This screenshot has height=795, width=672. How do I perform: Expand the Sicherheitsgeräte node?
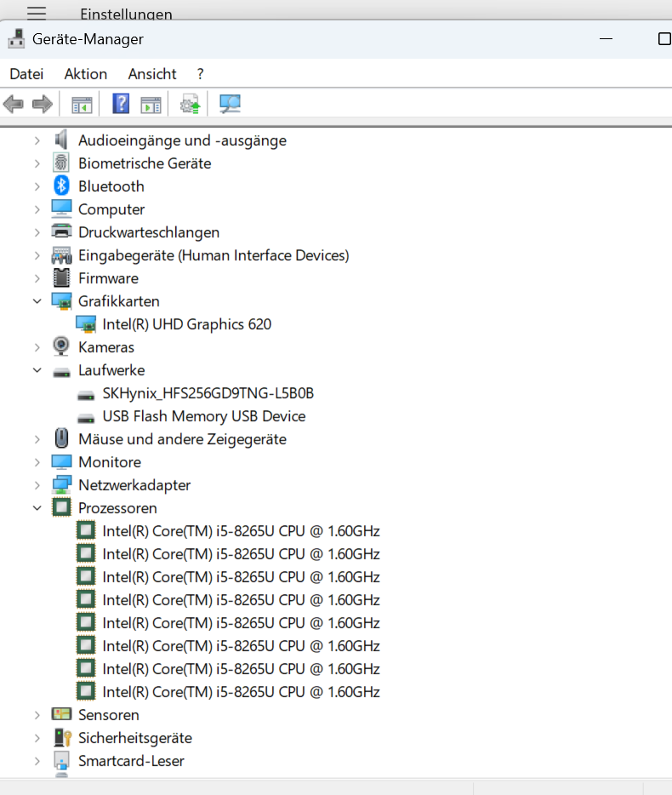(37, 738)
